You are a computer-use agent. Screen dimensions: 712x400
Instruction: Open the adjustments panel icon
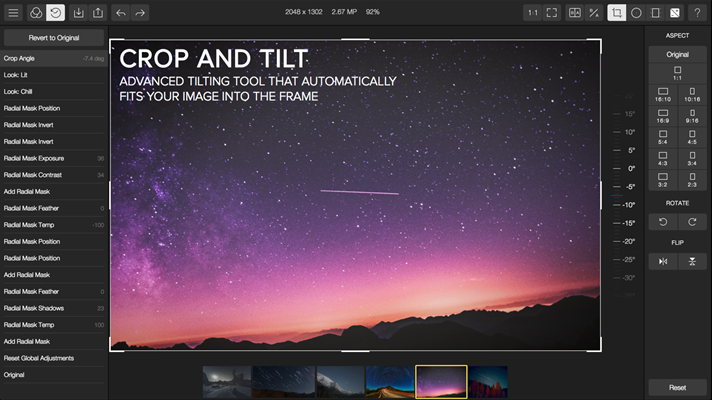point(675,13)
